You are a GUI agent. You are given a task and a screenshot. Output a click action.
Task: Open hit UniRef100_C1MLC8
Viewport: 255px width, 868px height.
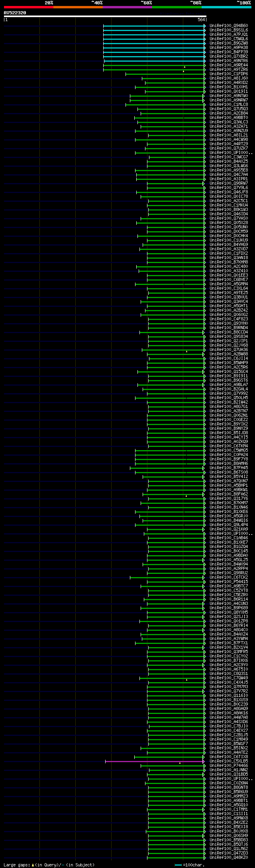229,105
